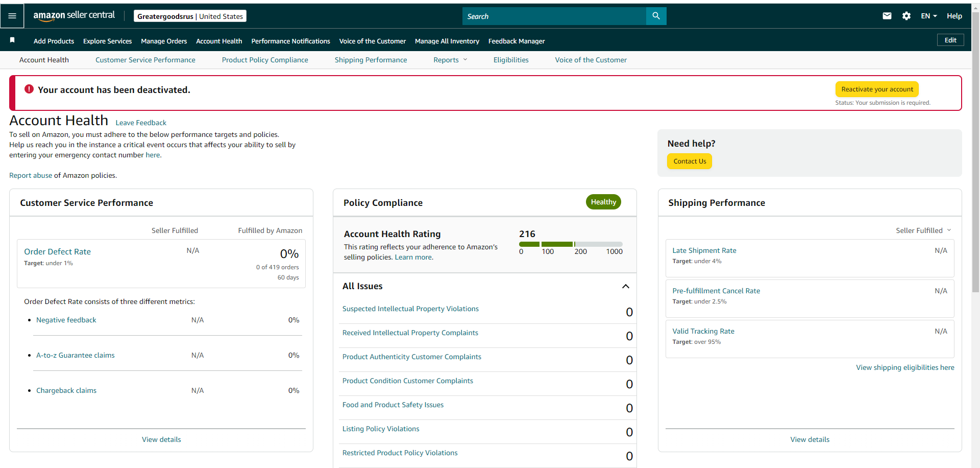The image size is (980, 468).
Task: Open the Pre-fulfillment Cancel Rate link
Action: click(716, 291)
